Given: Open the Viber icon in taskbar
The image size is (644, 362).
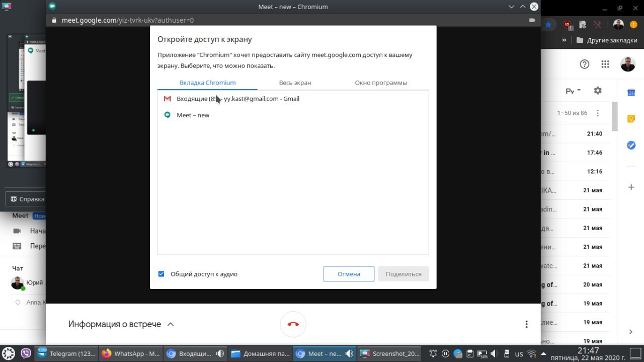Looking at the screenshot, I should (x=26, y=353).
